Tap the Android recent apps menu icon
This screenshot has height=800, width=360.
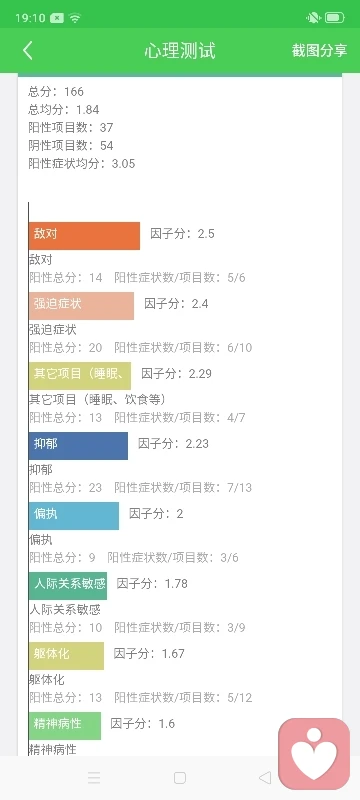tap(94, 778)
